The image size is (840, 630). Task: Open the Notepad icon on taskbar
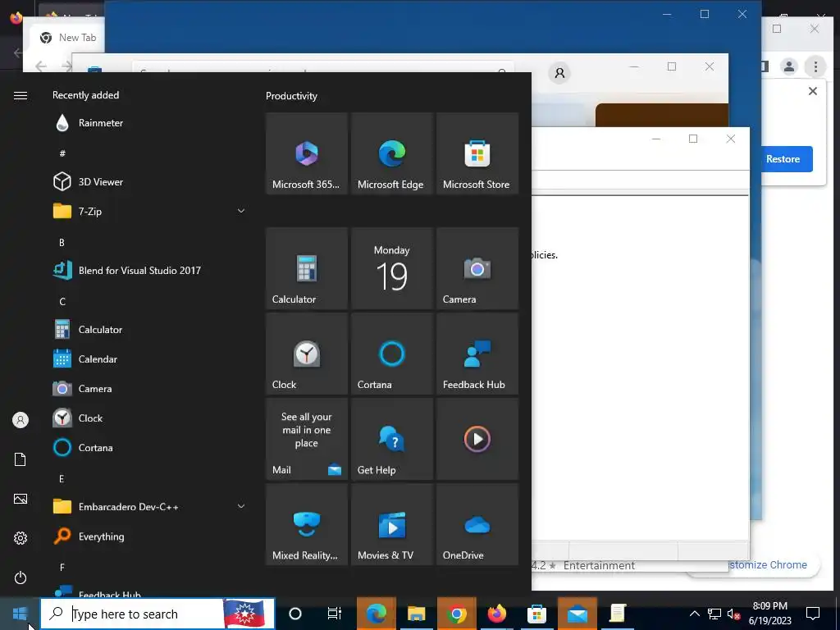(617, 614)
